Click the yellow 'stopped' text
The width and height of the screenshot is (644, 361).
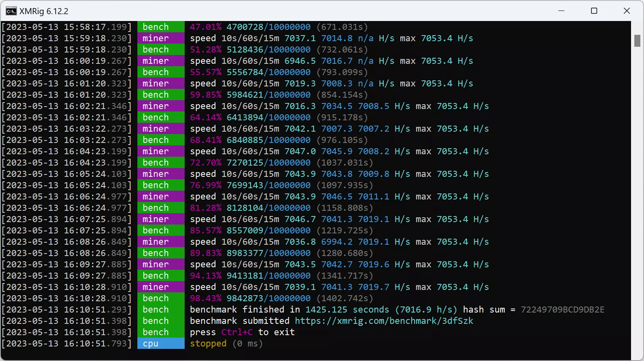208,344
